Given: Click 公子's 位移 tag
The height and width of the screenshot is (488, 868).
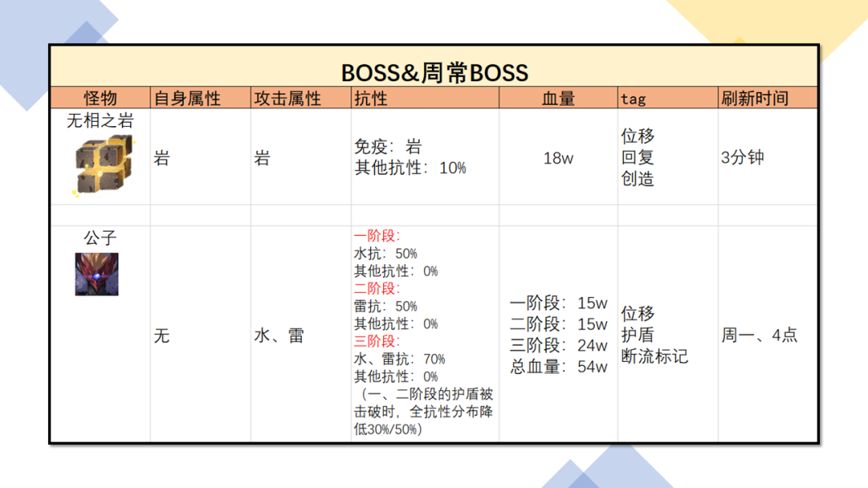Looking at the screenshot, I should [x=637, y=314].
